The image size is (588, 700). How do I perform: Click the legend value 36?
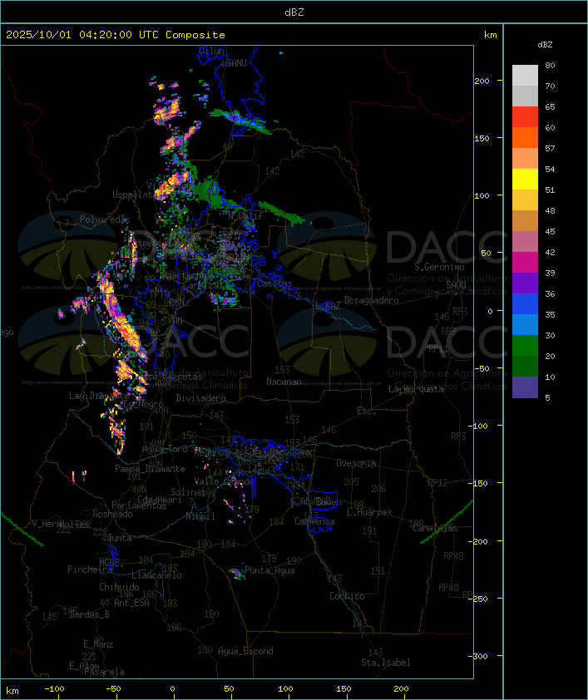550,293
